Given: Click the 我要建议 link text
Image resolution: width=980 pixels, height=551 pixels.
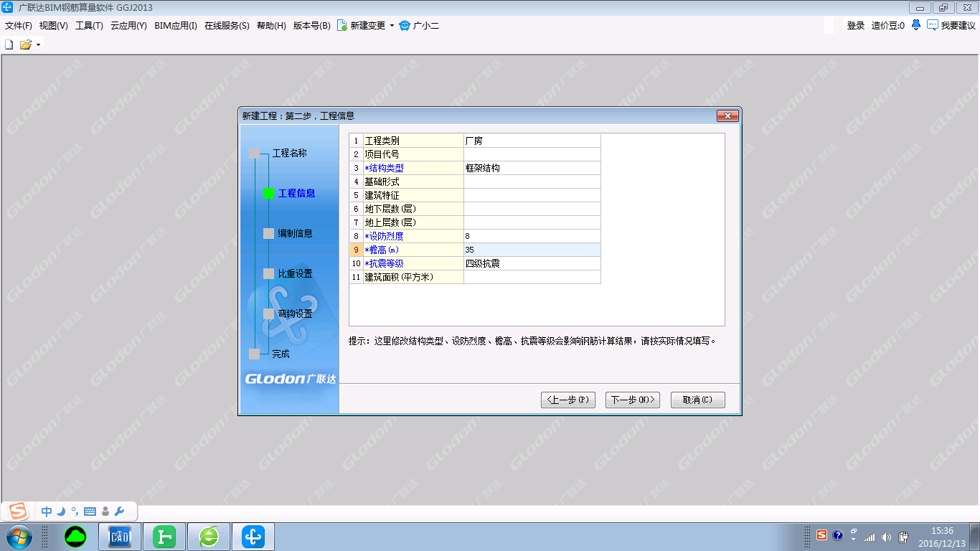Looking at the screenshot, I should [x=958, y=25].
